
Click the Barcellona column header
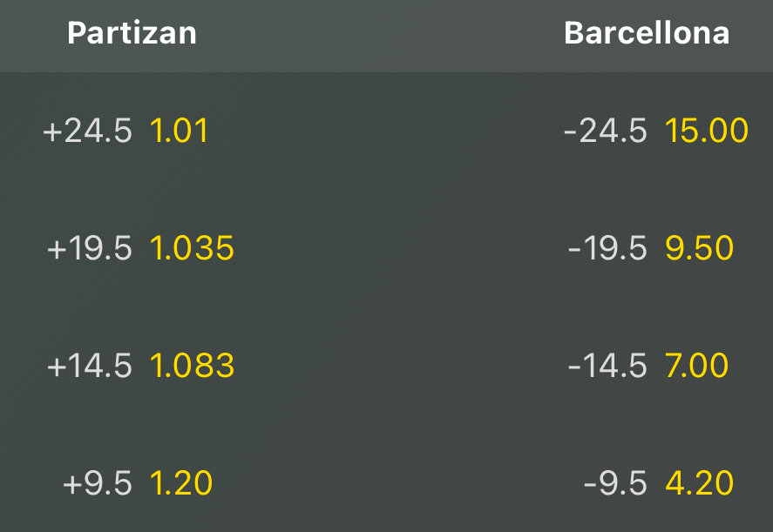[x=647, y=33]
